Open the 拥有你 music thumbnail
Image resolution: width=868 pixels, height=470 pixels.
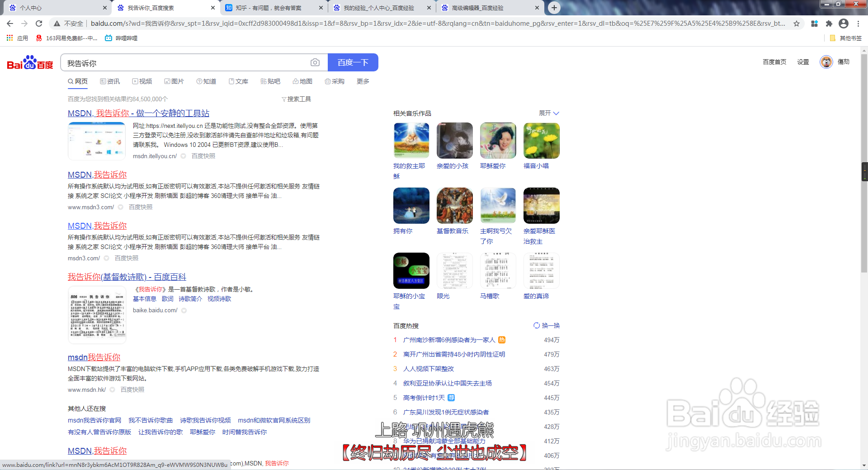coord(411,206)
